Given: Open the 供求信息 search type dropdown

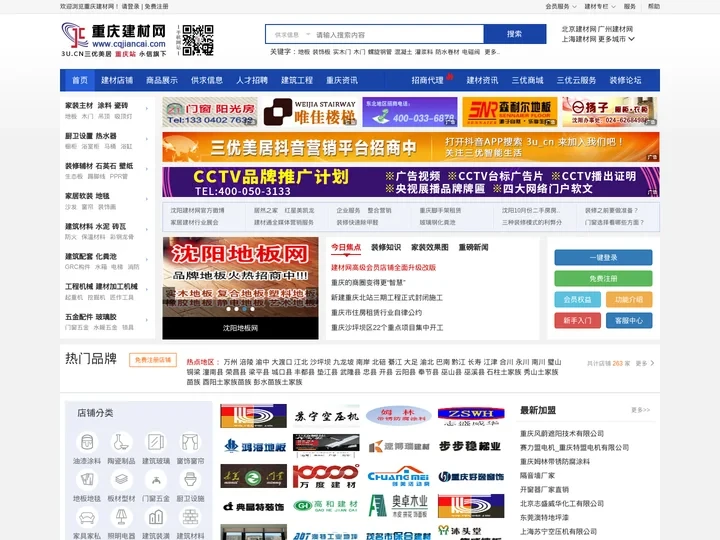Looking at the screenshot, I should tap(292, 34).
